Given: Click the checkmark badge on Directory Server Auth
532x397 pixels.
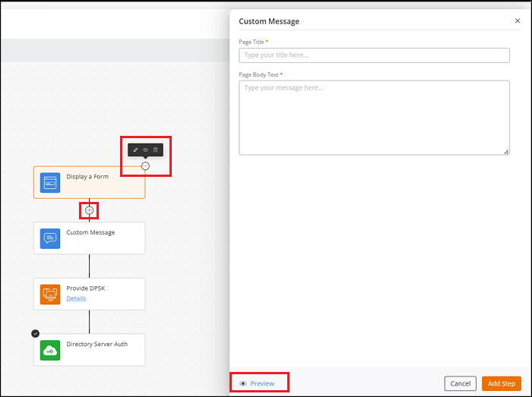Looking at the screenshot, I should pos(35,333).
